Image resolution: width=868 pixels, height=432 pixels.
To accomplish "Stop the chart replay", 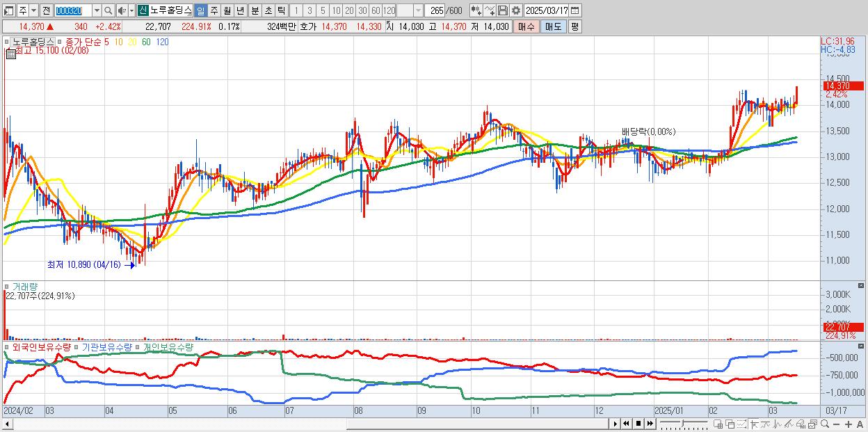I will point(638,424).
